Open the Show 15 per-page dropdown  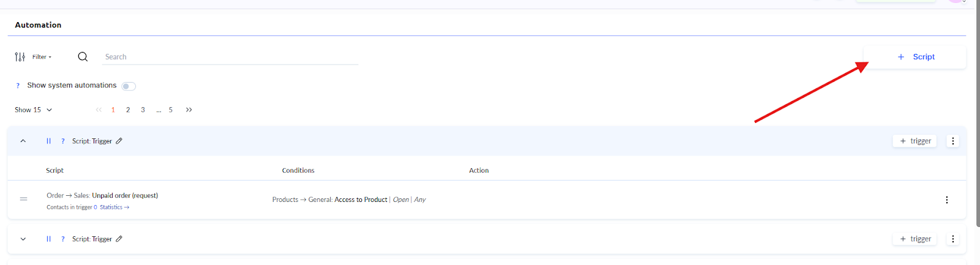click(34, 110)
